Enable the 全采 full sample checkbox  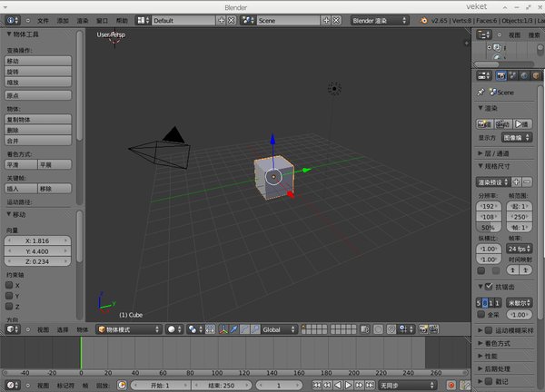pyautogui.click(x=481, y=314)
